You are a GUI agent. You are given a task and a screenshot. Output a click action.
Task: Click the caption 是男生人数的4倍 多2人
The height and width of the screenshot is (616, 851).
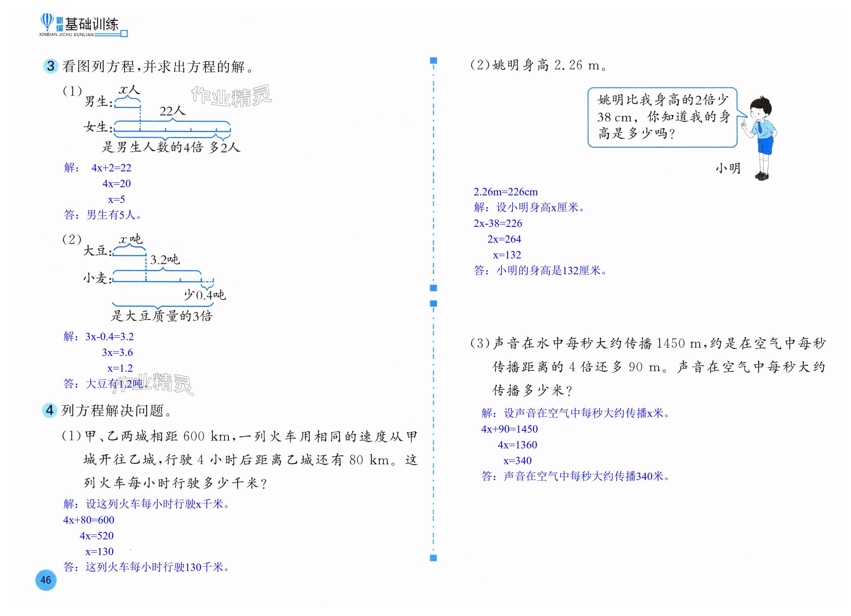tap(171, 147)
